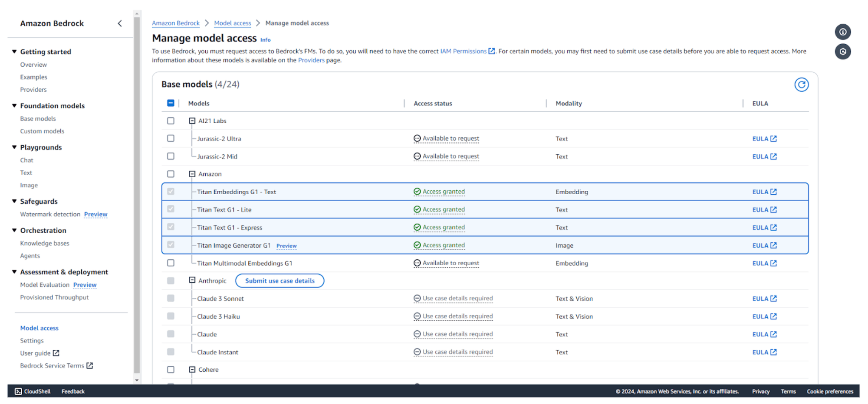Click the top round icon button at upper right
Image resolution: width=868 pixels, height=404 pixels.
(x=842, y=32)
